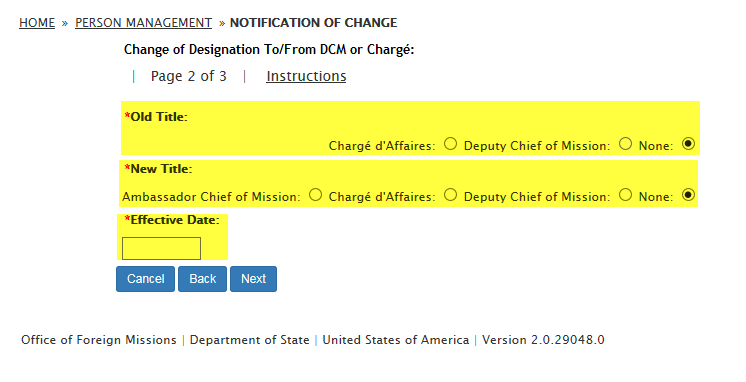This screenshot has width=746, height=382.
Task: Click the Page 2 of 3 indicator
Action: click(188, 76)
